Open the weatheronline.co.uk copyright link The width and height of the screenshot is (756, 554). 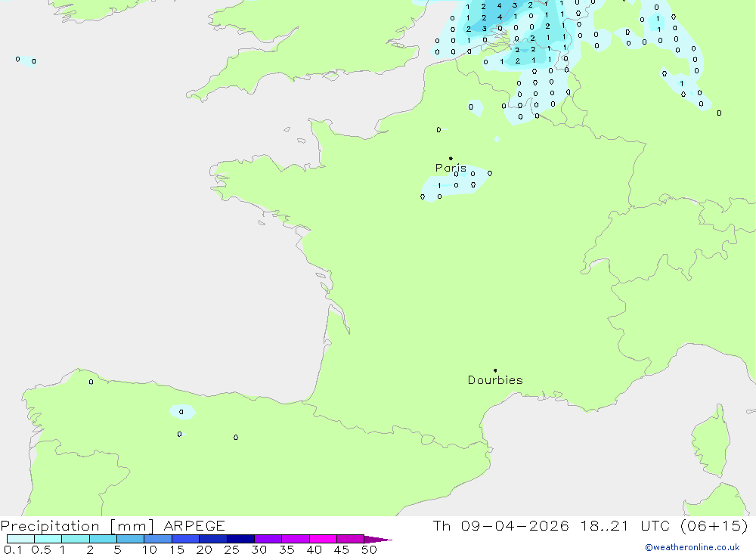pyautogui.click(x=692, y=547)
